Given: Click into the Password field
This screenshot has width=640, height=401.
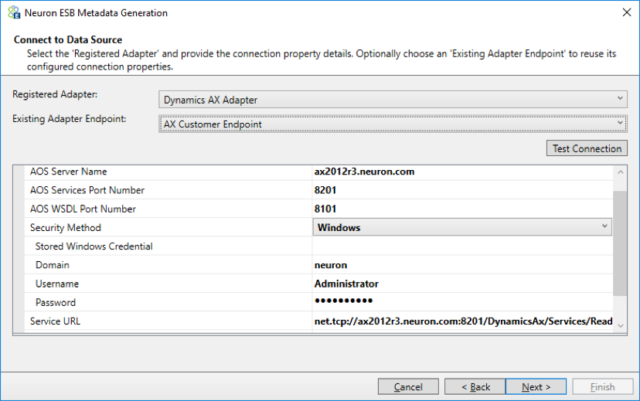Looking at the screenshot, I should point(462,302).
